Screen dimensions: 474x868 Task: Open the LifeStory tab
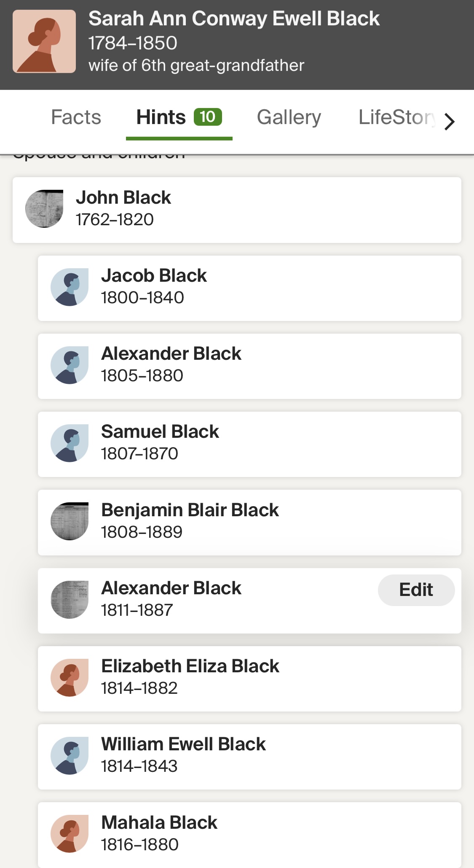(396, 117)
